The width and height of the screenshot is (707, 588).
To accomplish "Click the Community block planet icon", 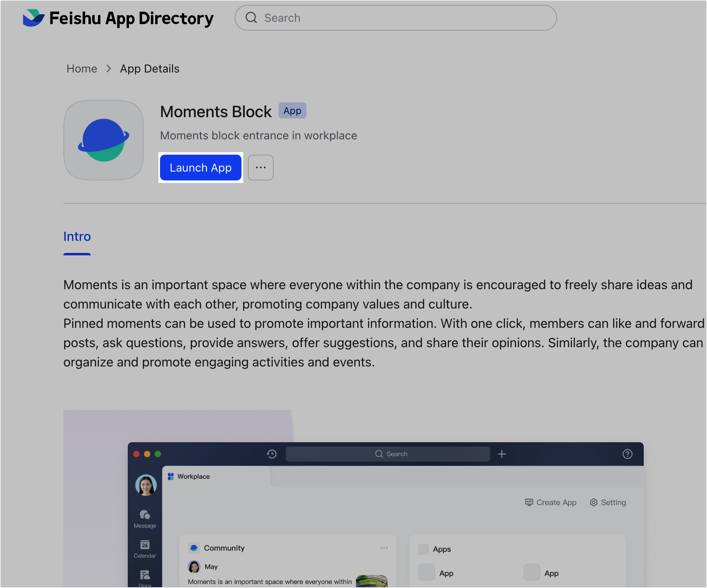I will (x=194, y=548).
